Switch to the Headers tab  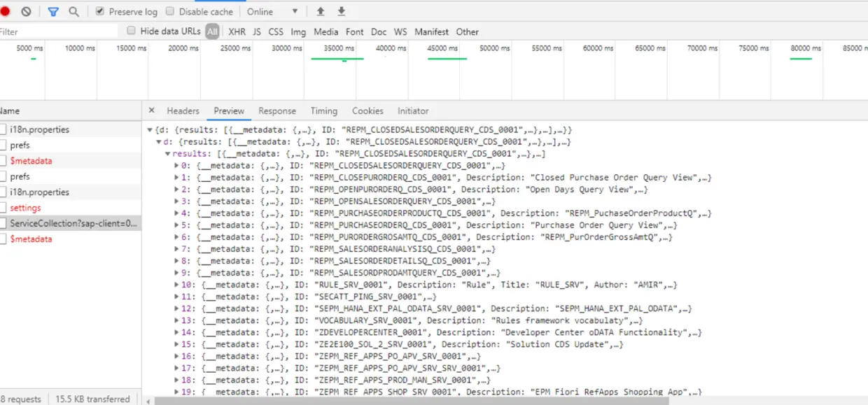pos(183,111)
